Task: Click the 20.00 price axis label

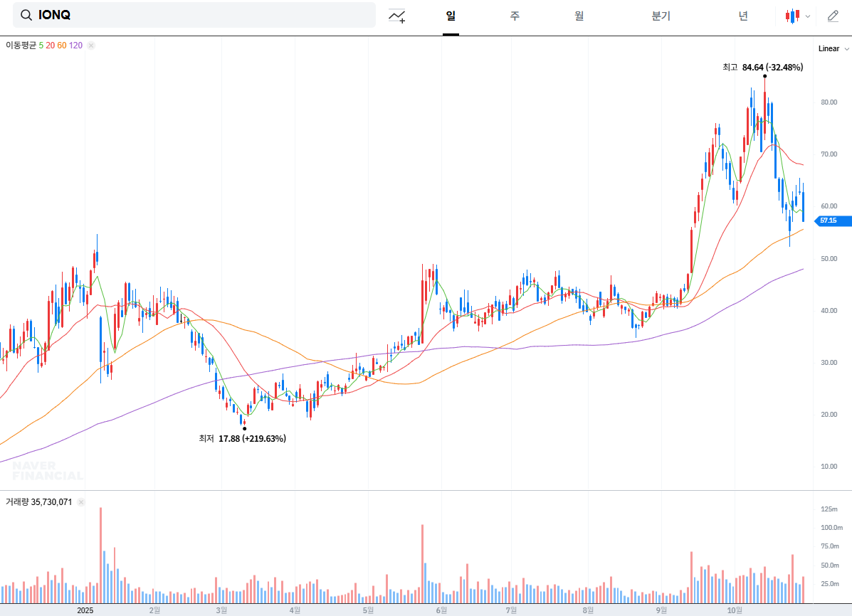Action: pyautogui.click(x=829, y=415)
